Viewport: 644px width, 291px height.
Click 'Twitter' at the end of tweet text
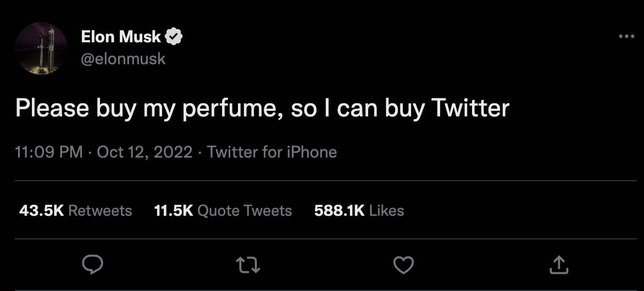470,109
